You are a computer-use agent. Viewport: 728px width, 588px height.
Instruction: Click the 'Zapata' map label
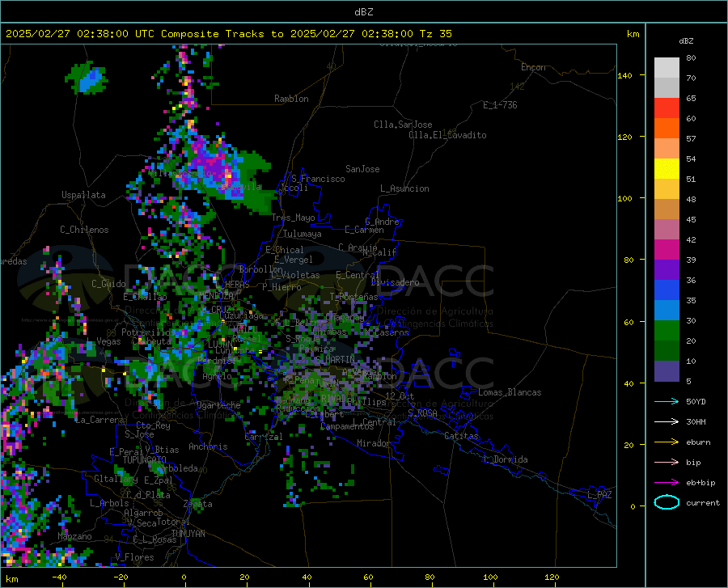click(198, 504)
